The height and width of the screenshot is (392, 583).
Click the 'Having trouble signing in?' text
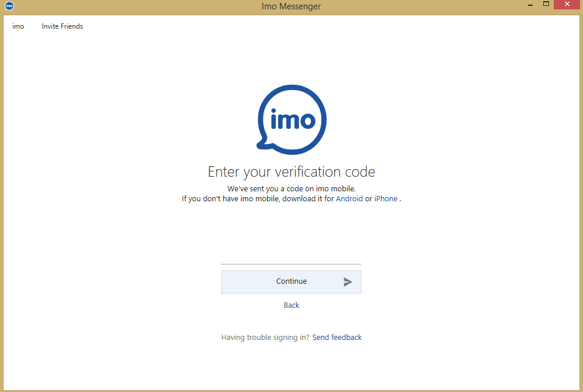[x=265, y=338]
